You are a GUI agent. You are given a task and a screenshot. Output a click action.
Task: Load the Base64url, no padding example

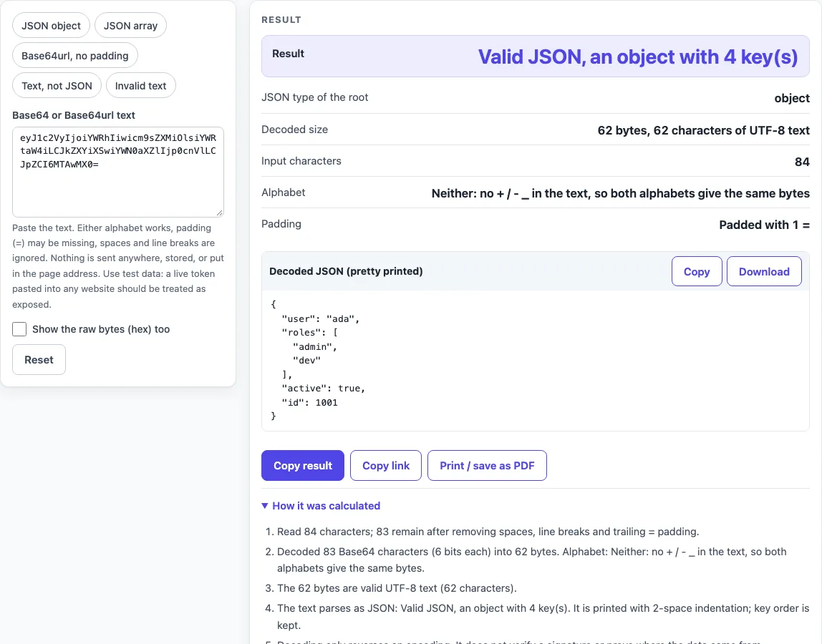(x=75, y=56)
